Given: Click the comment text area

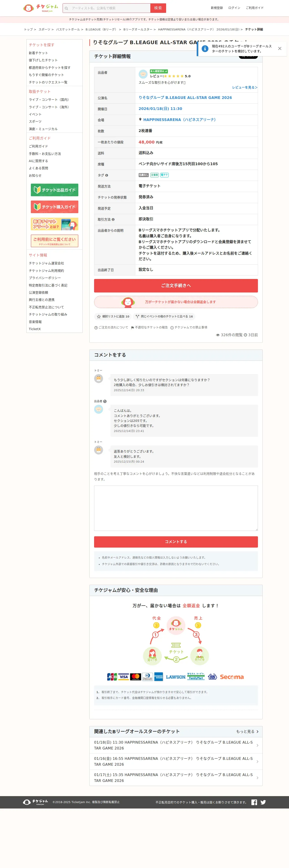Looking at the screenshot, I should click(x=176, y=508).
